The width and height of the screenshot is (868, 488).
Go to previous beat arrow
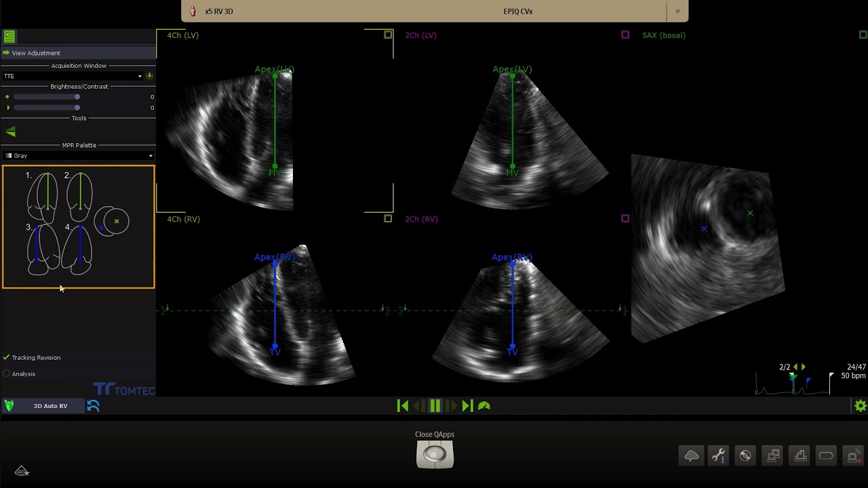click(x=795, y=367)
